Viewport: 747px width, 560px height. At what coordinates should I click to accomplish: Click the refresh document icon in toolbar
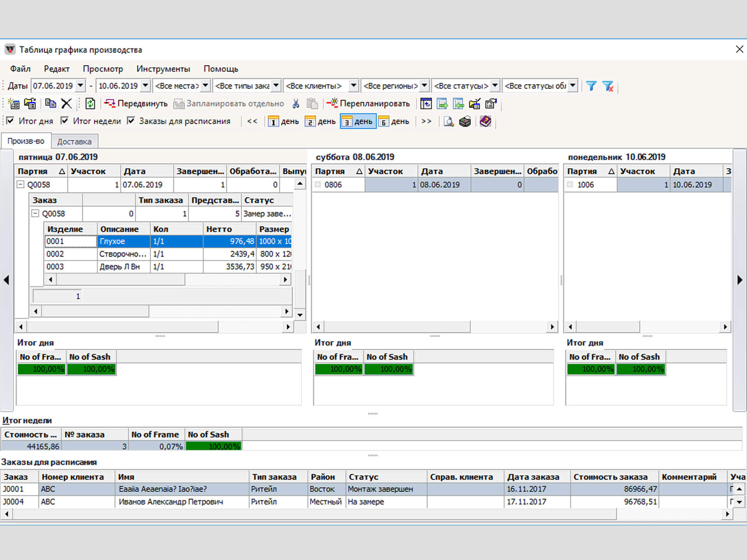90,103
